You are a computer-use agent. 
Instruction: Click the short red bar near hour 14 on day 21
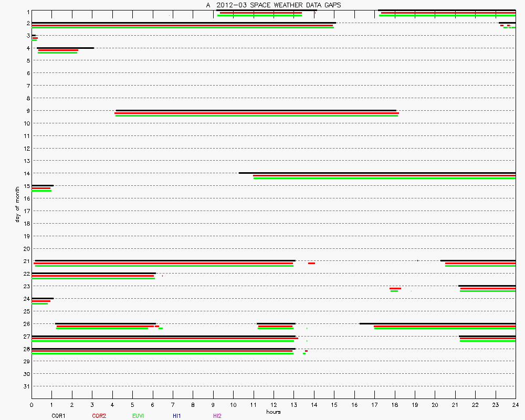pos(311,263)
